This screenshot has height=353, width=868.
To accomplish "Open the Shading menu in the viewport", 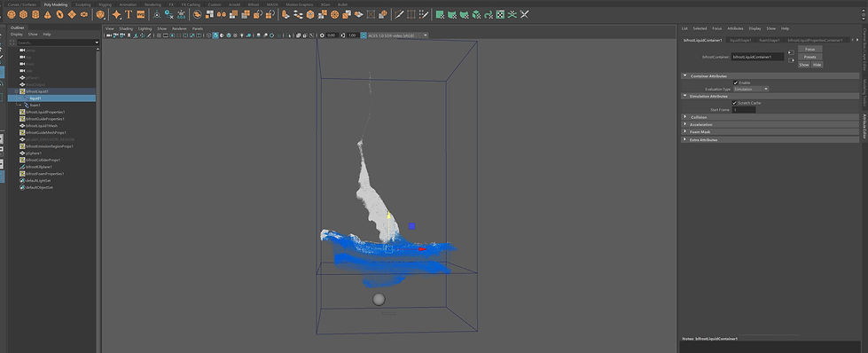I will coord(126,28).
